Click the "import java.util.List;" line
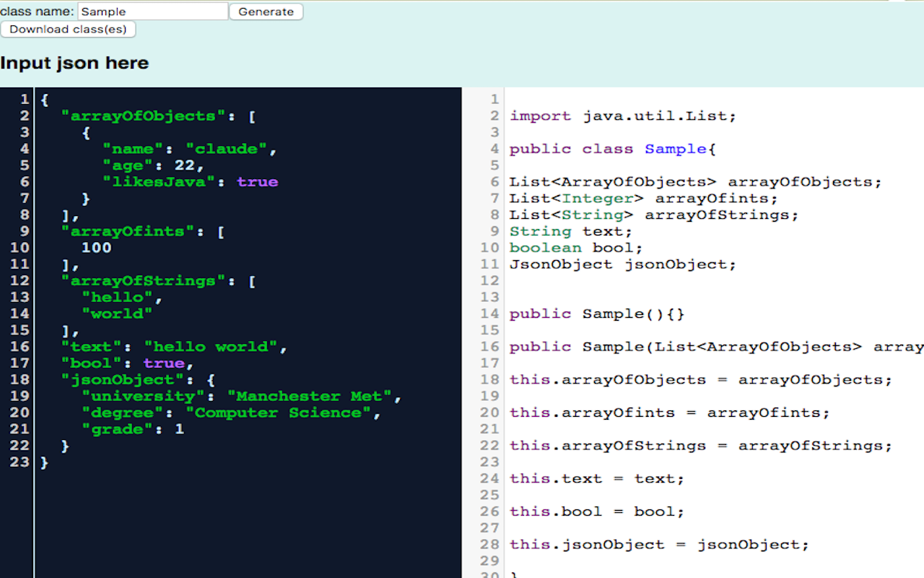This screenshot has height=578, width=924. (623, 116)
